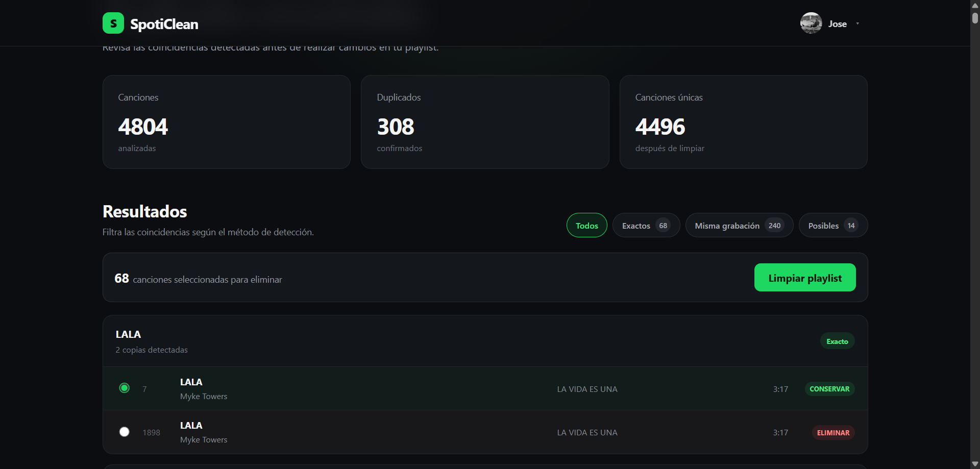Click the LALA group title
This screenshot has height=469, width=980.
[128, 334]
